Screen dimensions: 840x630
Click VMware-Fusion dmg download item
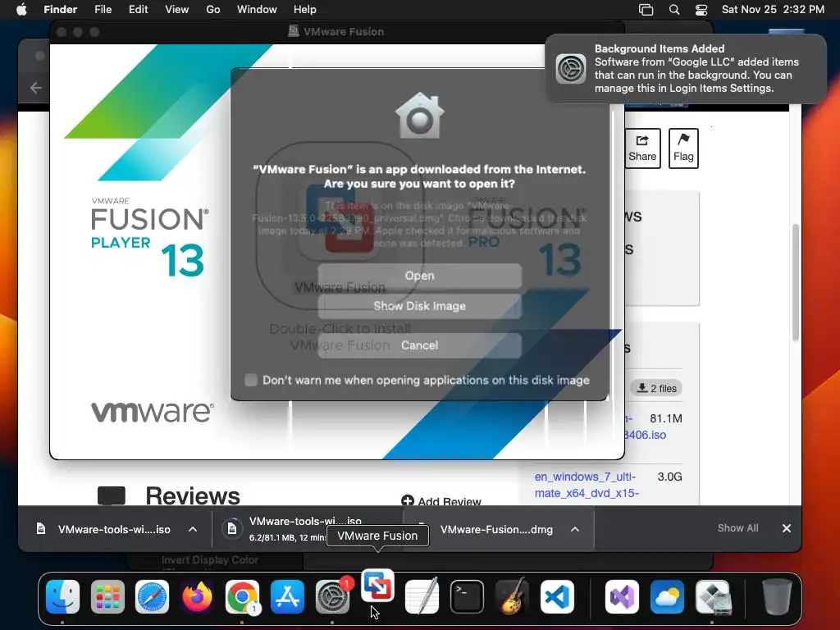pos(496,529)
